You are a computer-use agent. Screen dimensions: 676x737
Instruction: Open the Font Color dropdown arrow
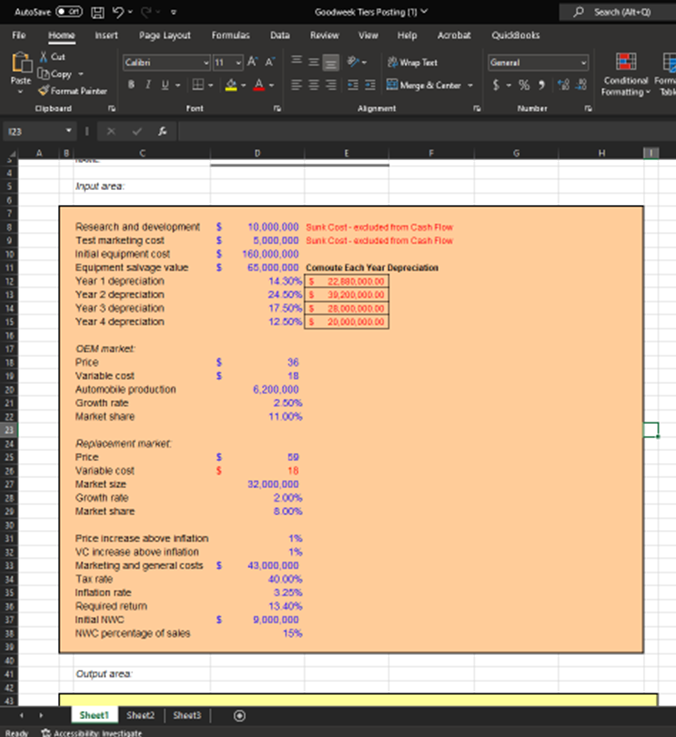click(272, 85)
